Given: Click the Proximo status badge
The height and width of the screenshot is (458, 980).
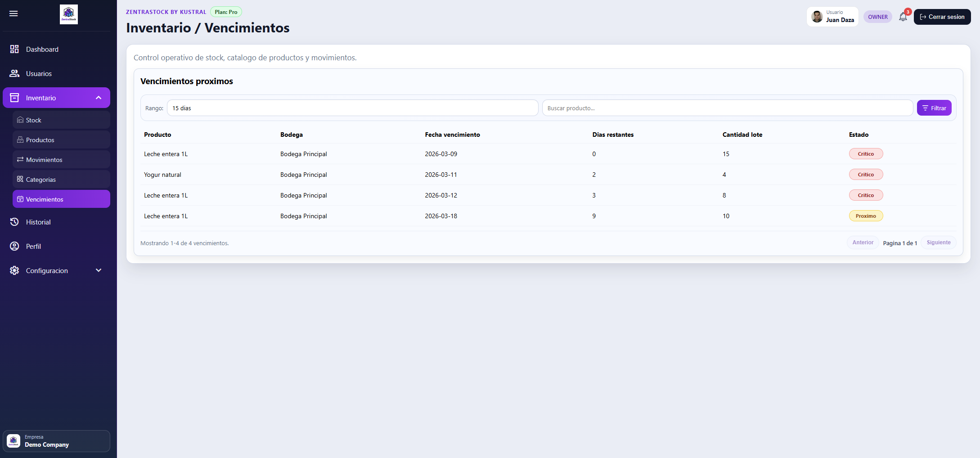Looking at the screenshot, I should 866,216.
